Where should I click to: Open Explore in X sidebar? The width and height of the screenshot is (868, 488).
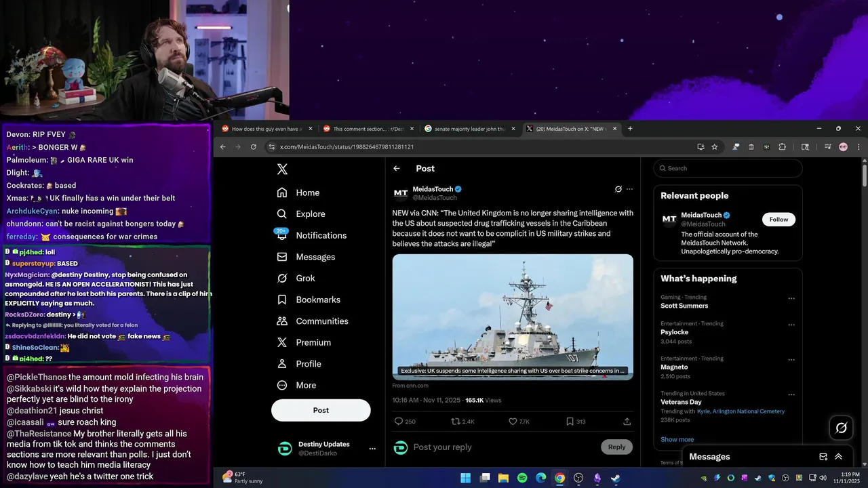300,213
